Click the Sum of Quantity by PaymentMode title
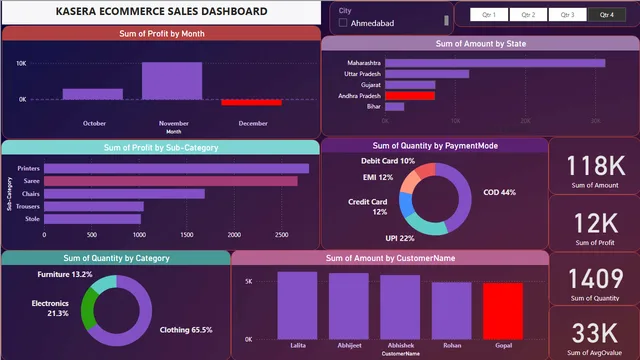 coord(435,146)
